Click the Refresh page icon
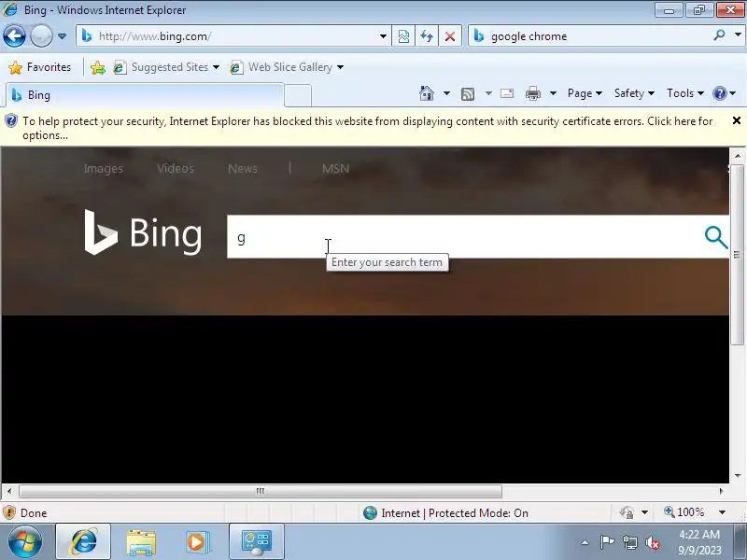 pos(427,36)
